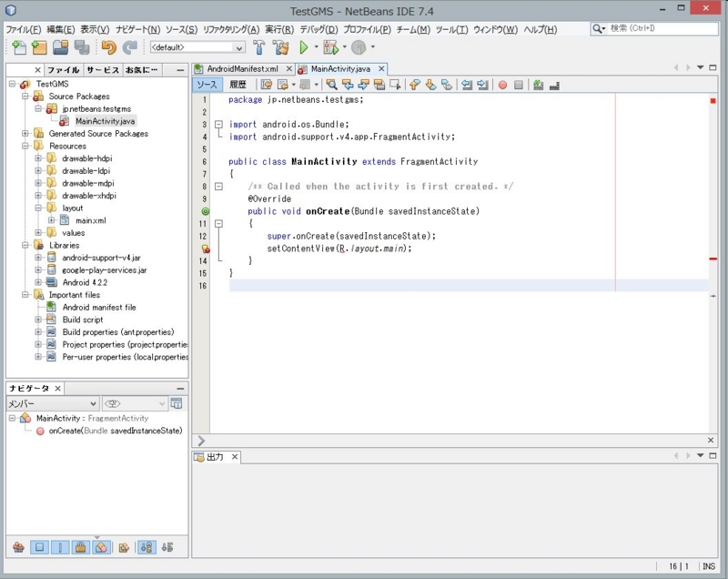This screenshot has height=579, width=728.
Task: Select MainActivity.java in the project tree
Action: tap(105, 121)
